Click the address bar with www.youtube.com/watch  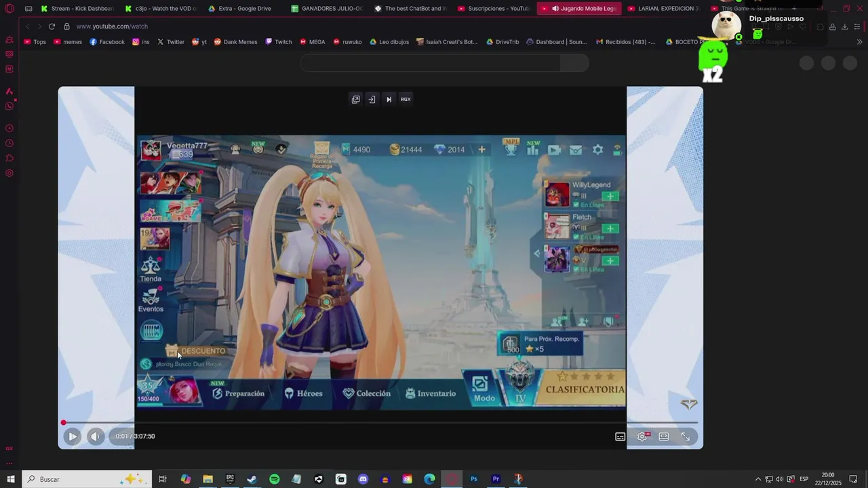(x=112, y=26)
